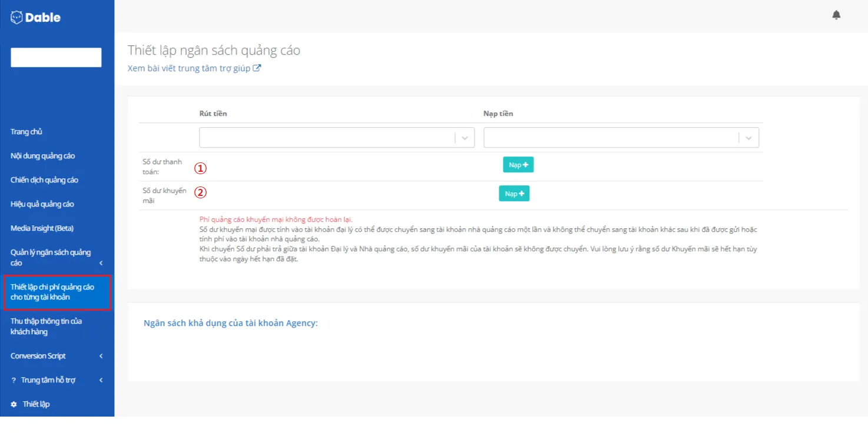
Task: Open the Nạp tiền account dropdown
Action: point(621,138)
